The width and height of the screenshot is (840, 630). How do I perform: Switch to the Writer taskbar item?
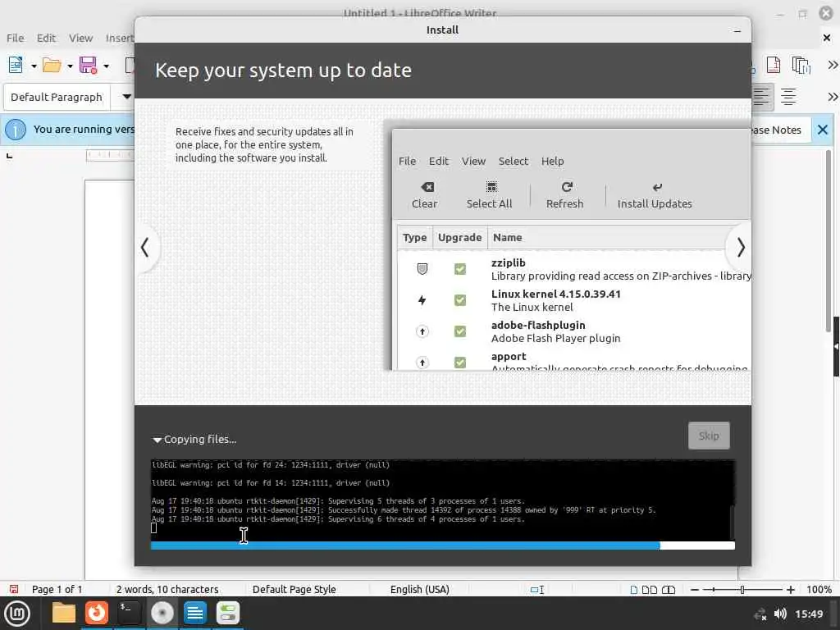point(195,613)
